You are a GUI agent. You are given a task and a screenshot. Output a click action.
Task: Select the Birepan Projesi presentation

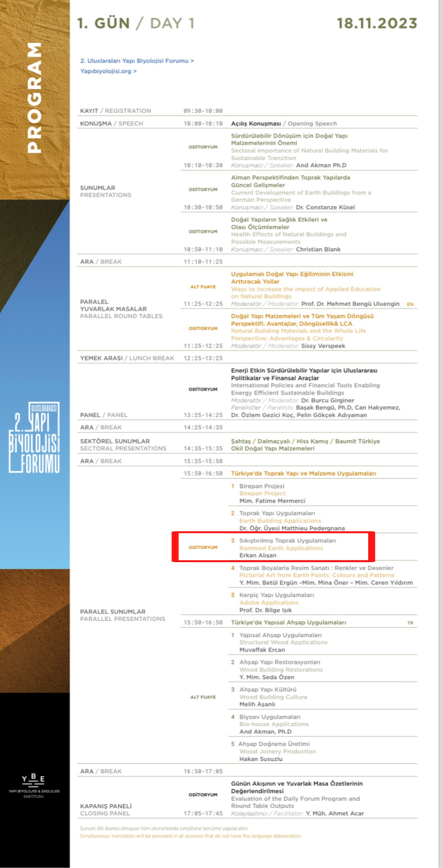click(262, 486)
